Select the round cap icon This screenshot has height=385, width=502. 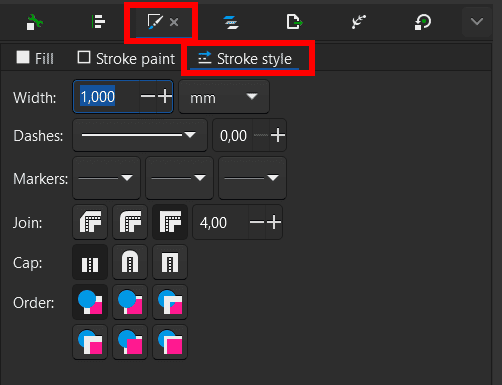click(x=130, y=262)
